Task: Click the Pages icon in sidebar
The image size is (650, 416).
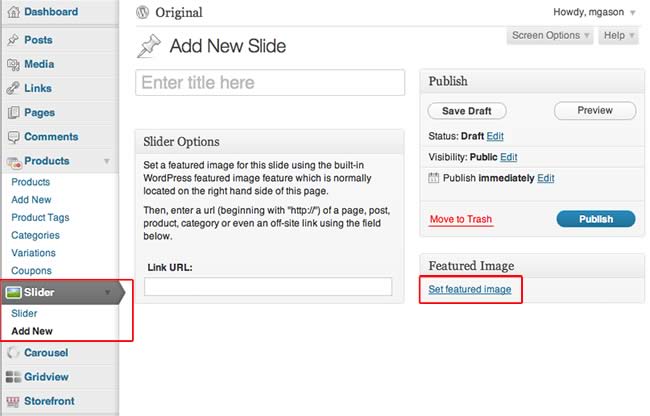Action: point(13,113)
